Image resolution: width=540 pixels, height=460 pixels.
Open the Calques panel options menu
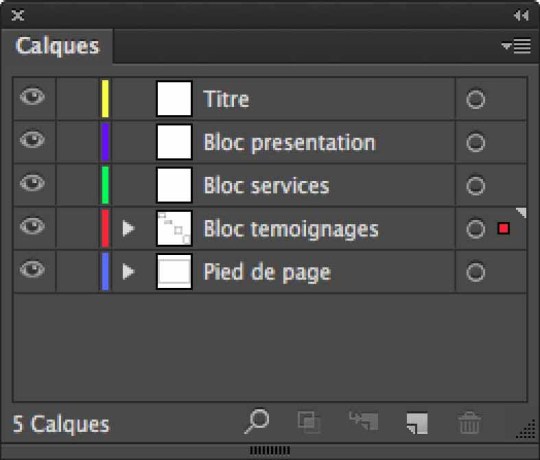pyautogui.click(x=516, y=46)
